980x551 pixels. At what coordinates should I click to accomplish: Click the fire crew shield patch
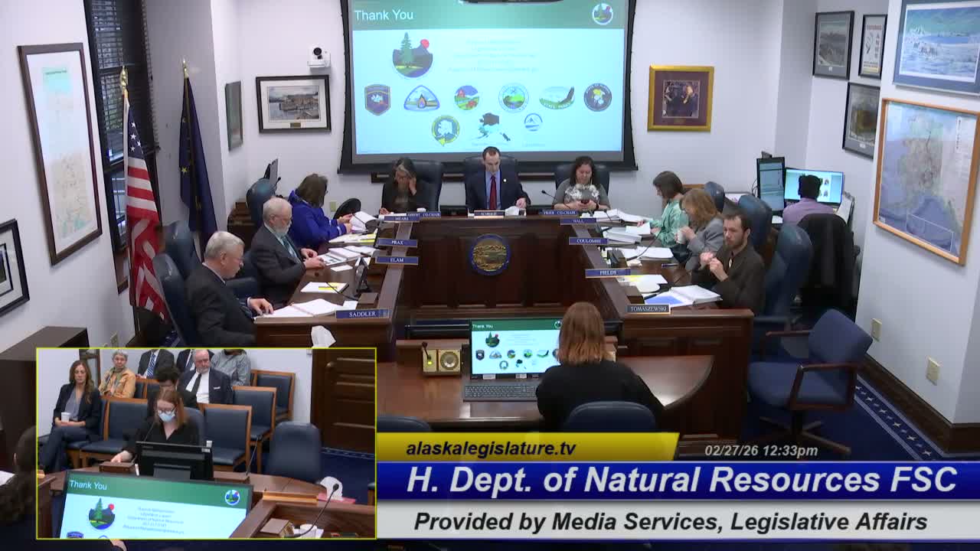pyautogui.click(x=377, y=98)
